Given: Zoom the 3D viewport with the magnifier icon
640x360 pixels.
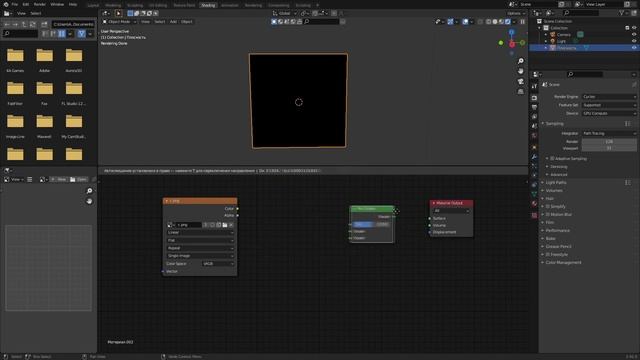Looking at the screenshot, I should [x=520, y=61].
